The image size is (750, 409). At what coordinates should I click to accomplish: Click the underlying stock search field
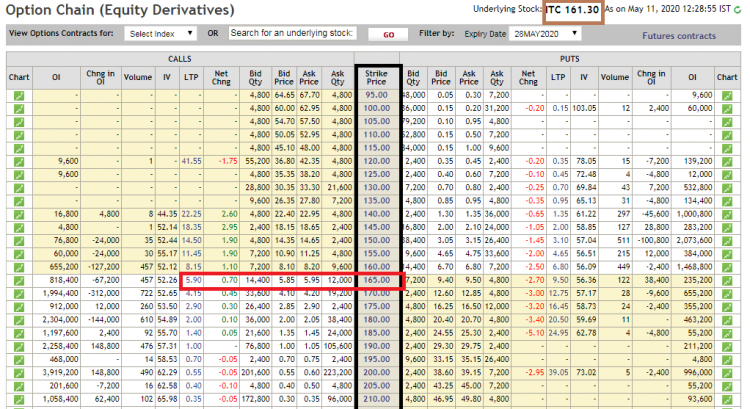point(291,33)
